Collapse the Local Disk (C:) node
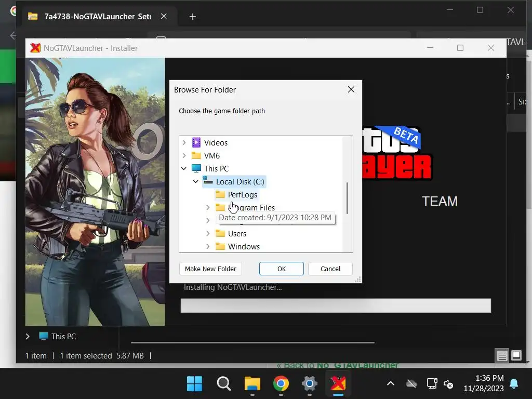 pos(196,181)
